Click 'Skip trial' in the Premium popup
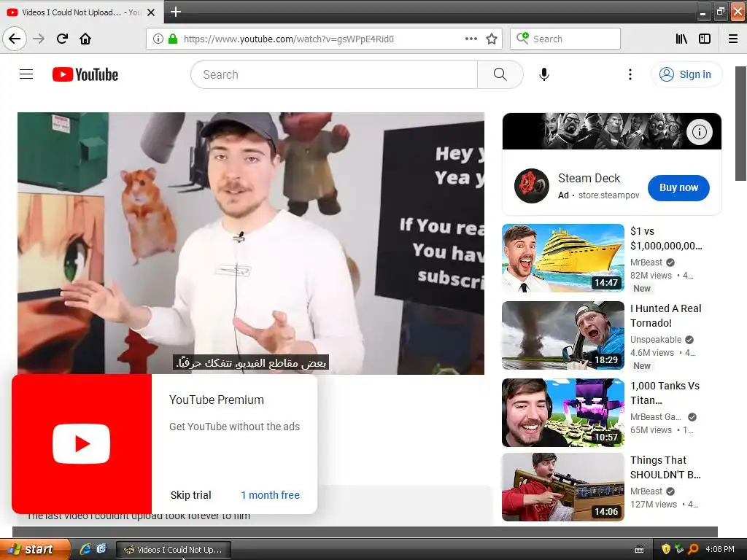The image size is (747, 560). tap(190, 495)
